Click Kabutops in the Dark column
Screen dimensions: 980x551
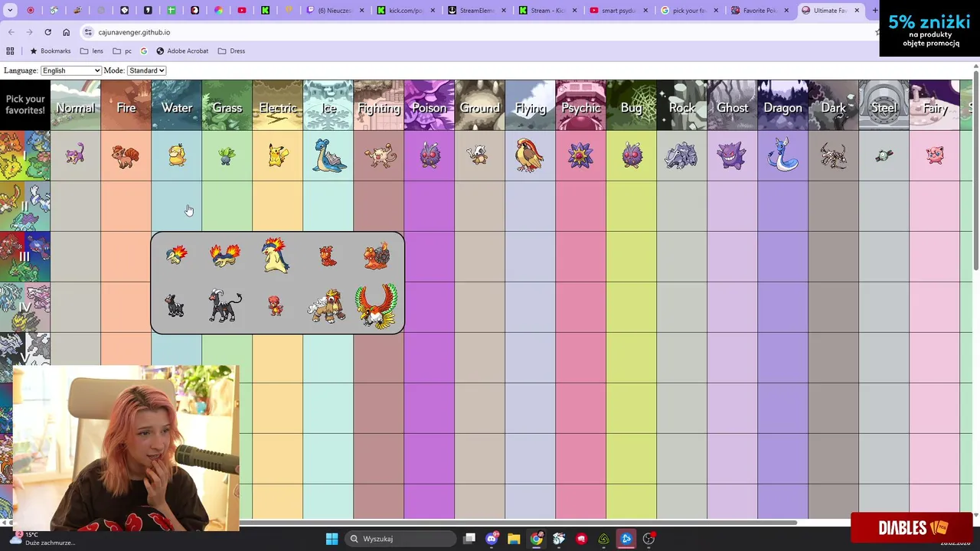point(833,155)
